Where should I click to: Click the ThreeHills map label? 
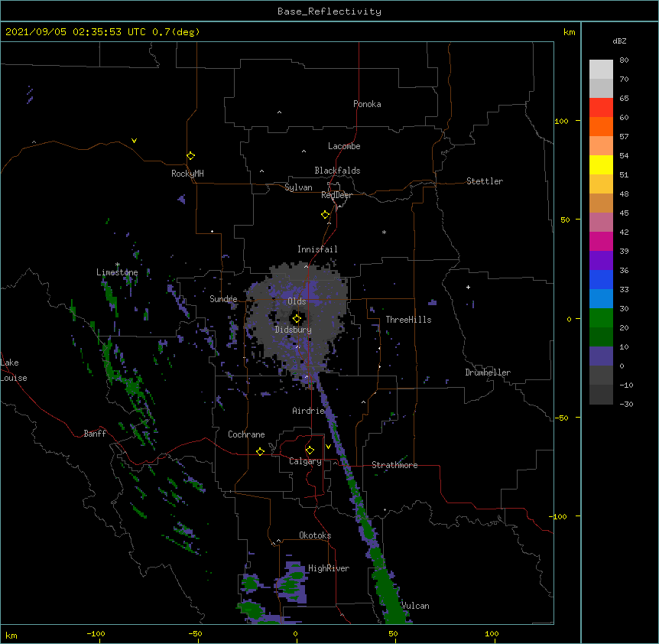click(408, 320)
